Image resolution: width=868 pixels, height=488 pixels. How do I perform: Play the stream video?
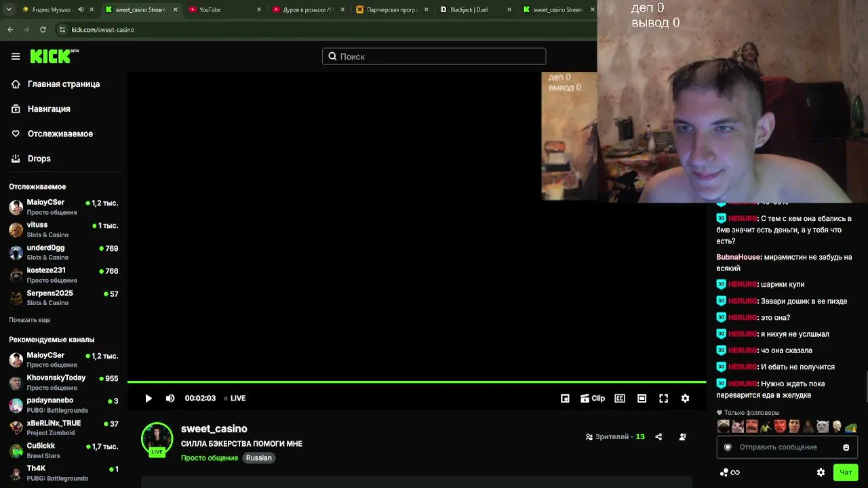149,399
